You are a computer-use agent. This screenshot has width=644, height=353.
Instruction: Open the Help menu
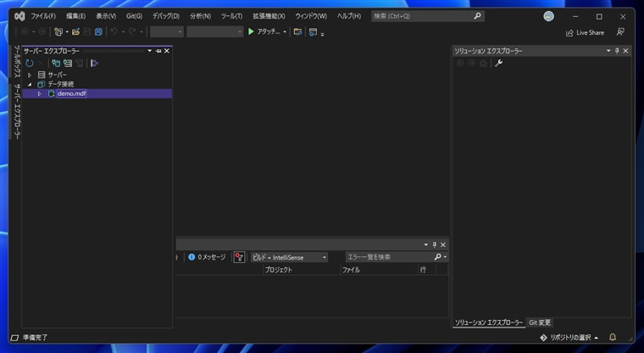pyautogui.click(x=349, y=16)
